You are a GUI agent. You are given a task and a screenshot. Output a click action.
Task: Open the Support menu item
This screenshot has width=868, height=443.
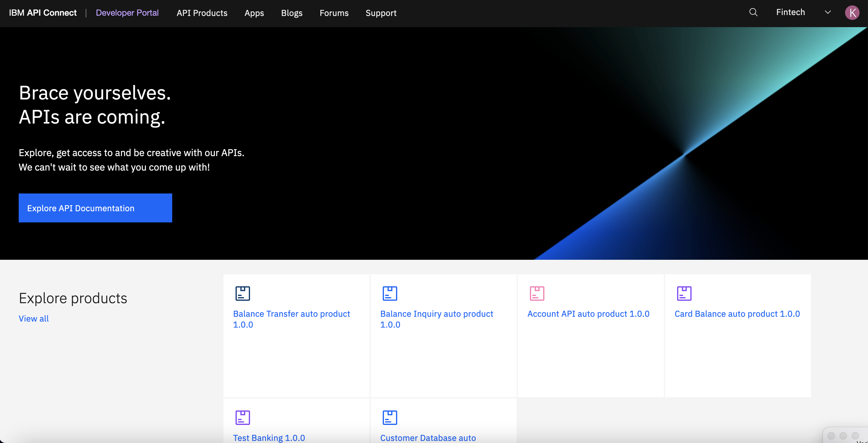tap(381, 13)
